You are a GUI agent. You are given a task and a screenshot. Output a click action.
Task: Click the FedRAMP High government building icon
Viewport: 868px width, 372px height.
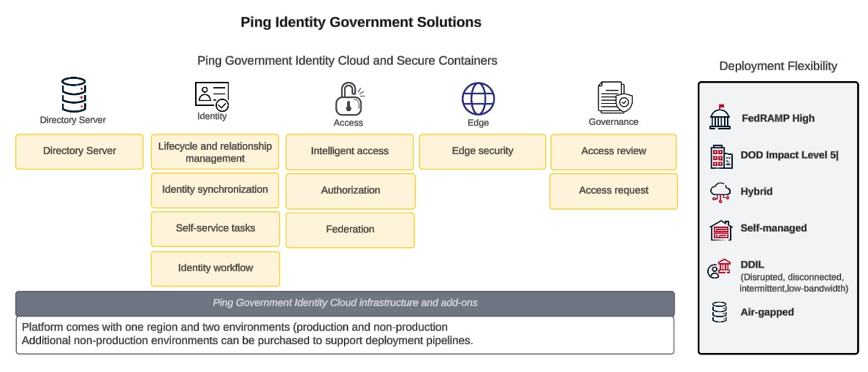tap(720, 118)
